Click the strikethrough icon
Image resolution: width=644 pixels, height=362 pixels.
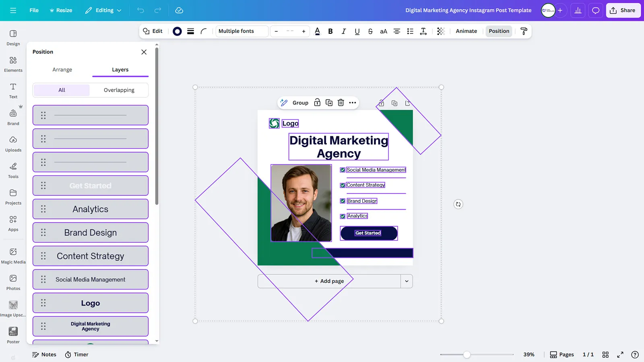click(370, 31)
